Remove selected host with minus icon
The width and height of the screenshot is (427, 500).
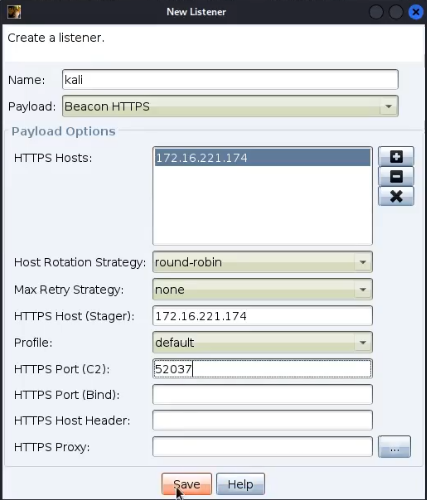pyautogui.click(x=396, y=176)
